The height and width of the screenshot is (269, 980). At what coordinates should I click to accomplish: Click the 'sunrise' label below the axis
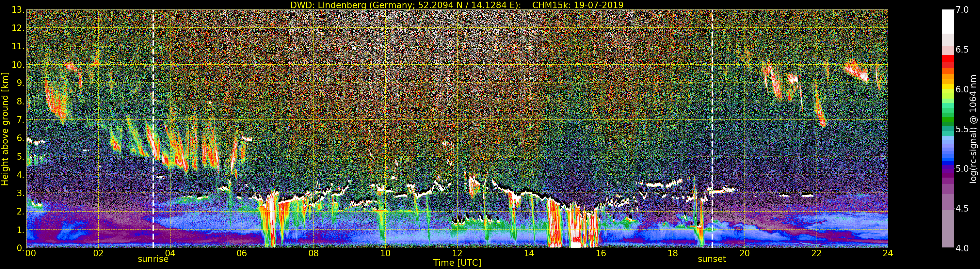153,259
